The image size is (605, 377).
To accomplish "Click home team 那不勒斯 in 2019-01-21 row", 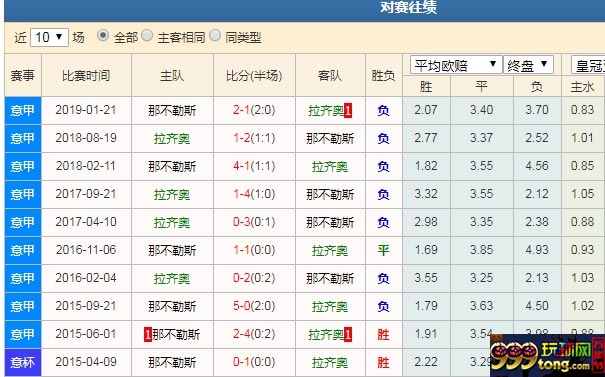I will (x=172, y=111).
